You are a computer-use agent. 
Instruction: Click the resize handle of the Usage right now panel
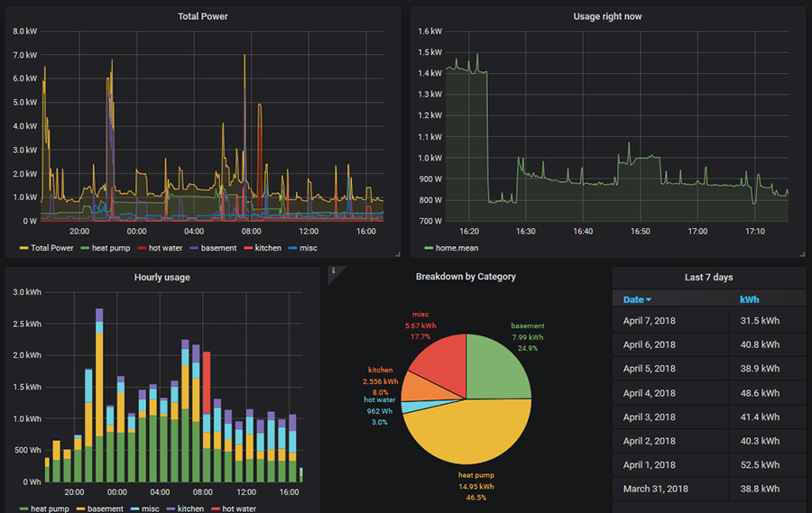point(801,254)
